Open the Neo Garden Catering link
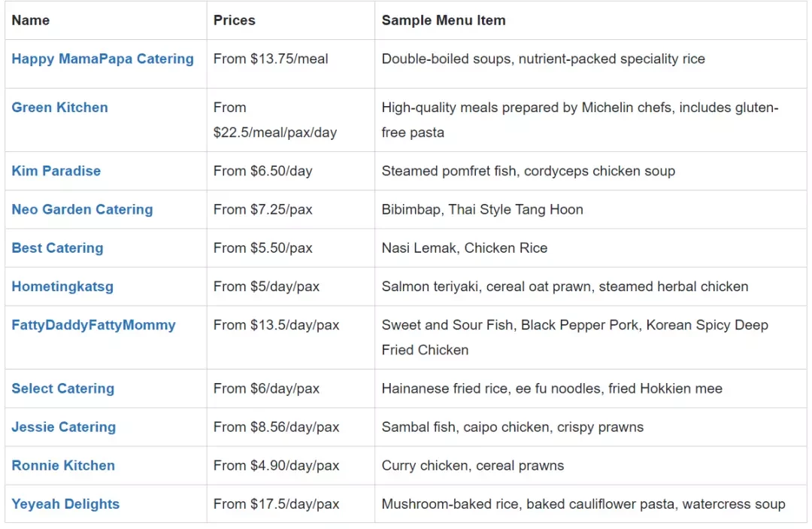812x529 pixels. (x=82, y=209)
